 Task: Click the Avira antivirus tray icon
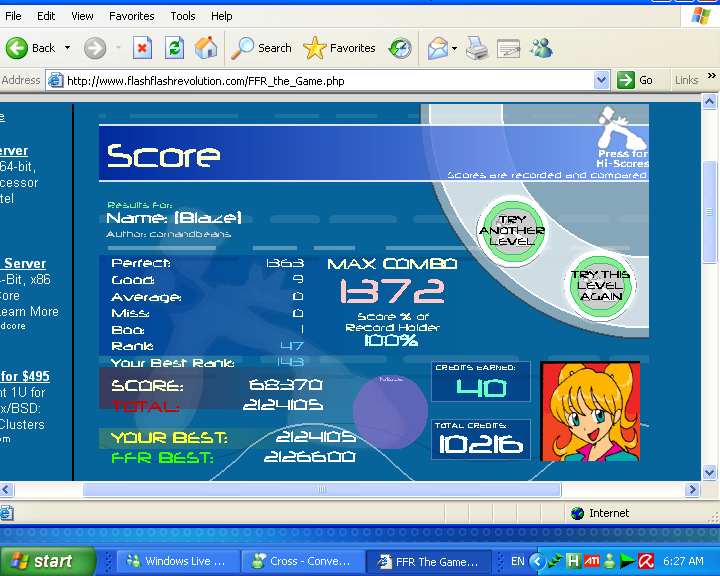[646, 561]
